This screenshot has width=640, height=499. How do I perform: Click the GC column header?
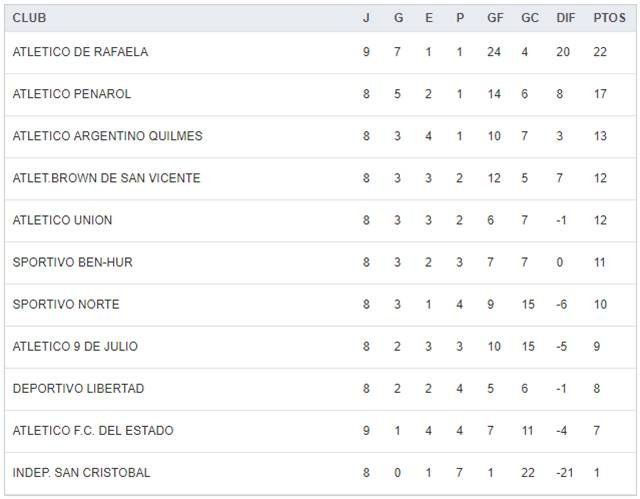(x=530, y=18)
